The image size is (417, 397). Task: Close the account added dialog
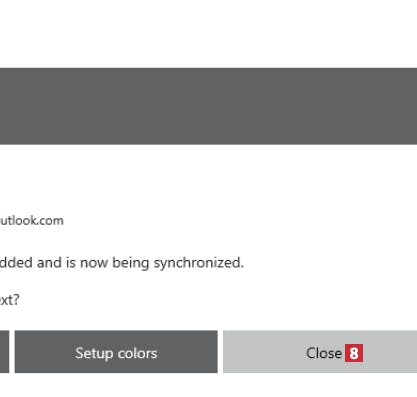point(320,352)
